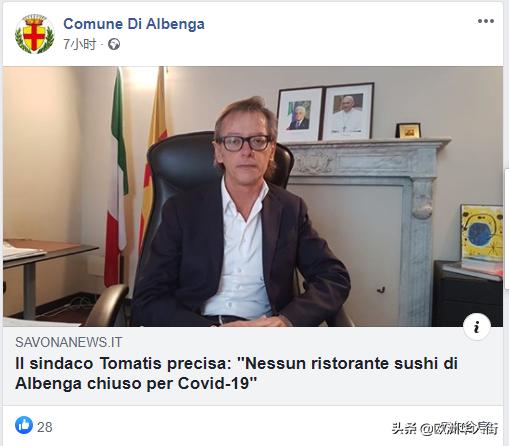Click the framed Pope portrait on the mantel
Image resolution: width=509 pixels, height=446 pixels.
[348, 111]
